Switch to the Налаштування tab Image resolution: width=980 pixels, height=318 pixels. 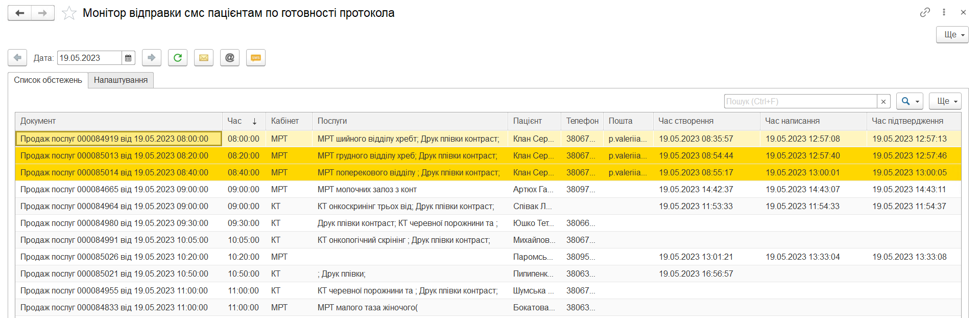tap(121, 80)
